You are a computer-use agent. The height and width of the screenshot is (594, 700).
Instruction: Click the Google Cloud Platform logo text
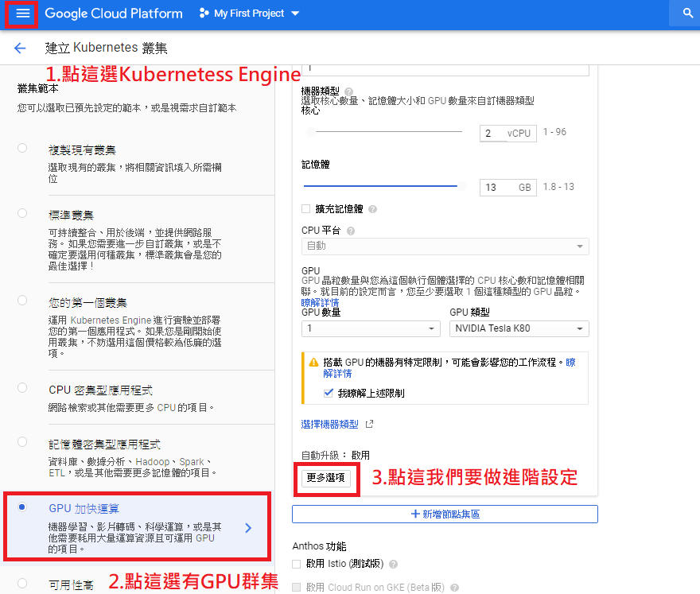(x=114, y=14)
